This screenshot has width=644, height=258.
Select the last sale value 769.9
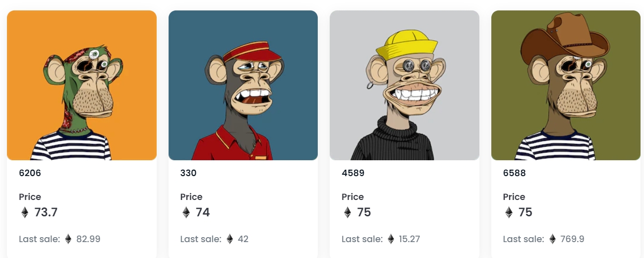point(573,239)
